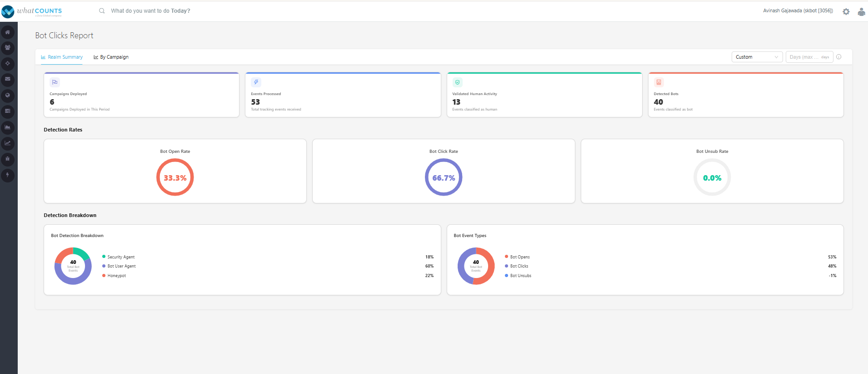Viewport: 868px width, 374px height.
Task: Click the Days (max) input field
Action: (809, 57)
